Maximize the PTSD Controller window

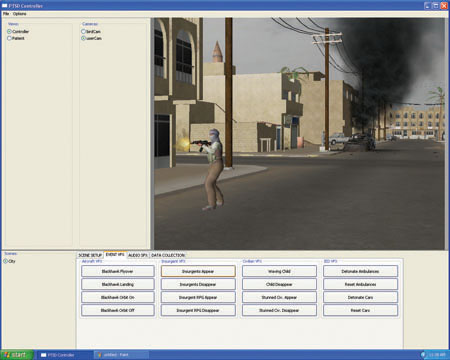(436, 6)
